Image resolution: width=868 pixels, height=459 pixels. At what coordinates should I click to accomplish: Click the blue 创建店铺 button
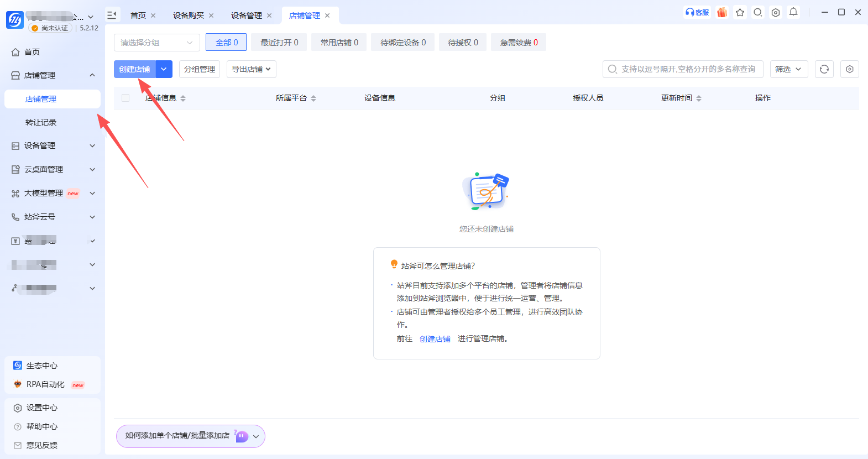click(x=134, y=69)
